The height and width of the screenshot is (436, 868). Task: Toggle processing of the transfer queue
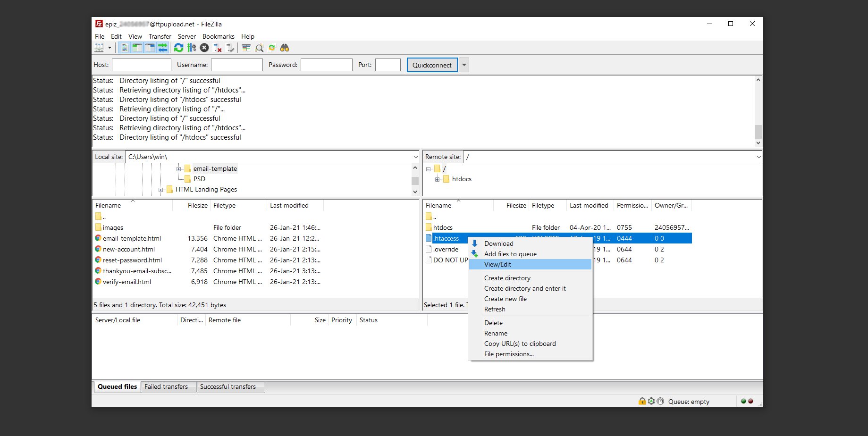pos(191,48)
